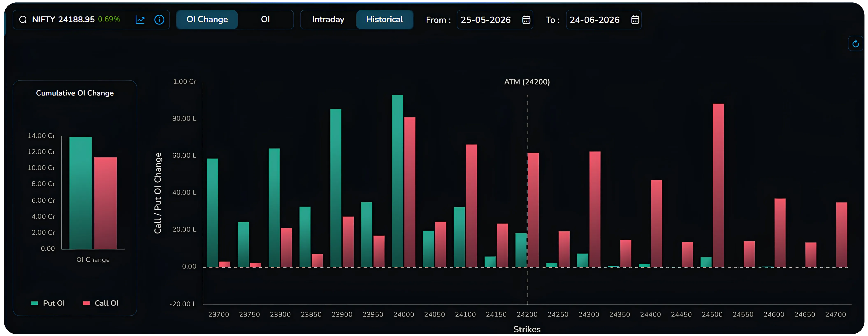
Task: Toggle the Put OI legend label
Action: pyautogui.click(x=53, y=303)
